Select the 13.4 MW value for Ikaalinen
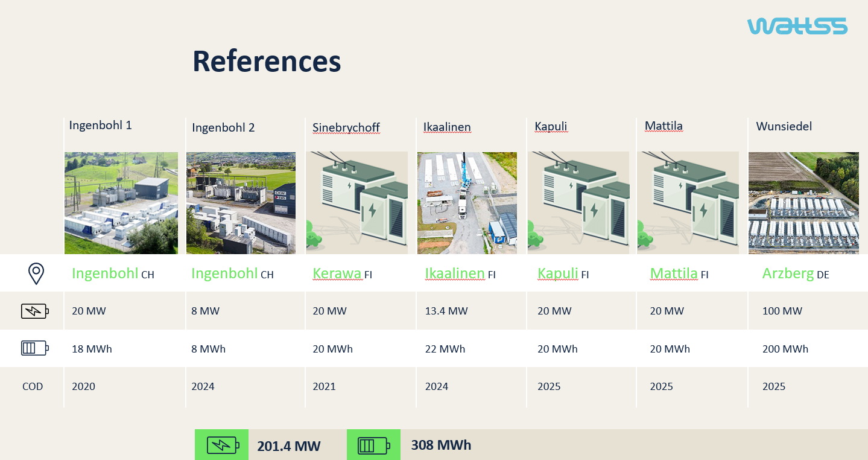This screenshot has height=460, width=868. point(446,311)
